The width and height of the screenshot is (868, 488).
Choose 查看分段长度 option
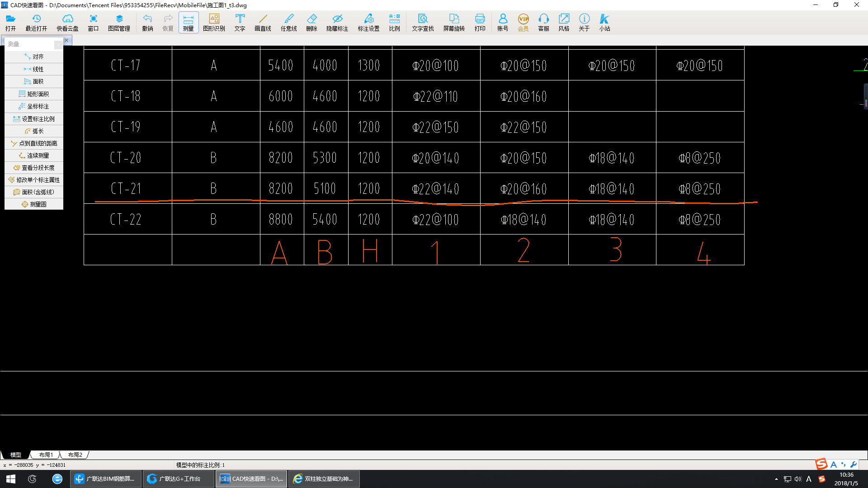[34, 168]
